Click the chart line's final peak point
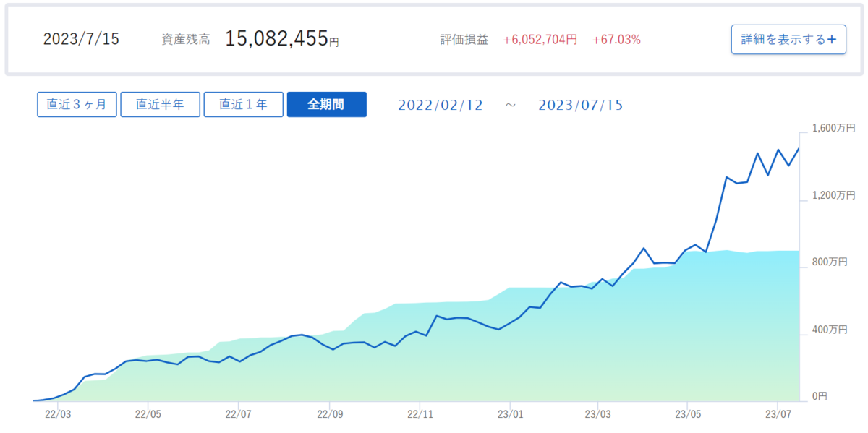Screen dimensions: 868x433 pos(799,148)
